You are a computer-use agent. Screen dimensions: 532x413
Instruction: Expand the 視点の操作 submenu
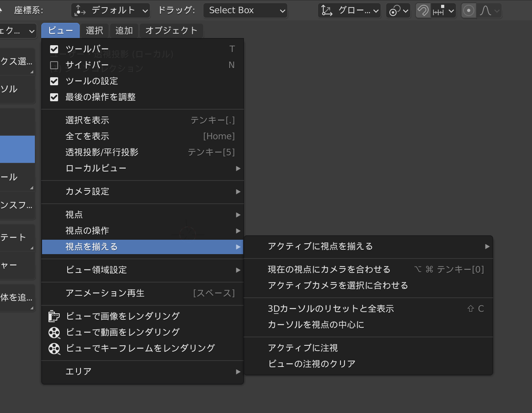tap(143, 231)
